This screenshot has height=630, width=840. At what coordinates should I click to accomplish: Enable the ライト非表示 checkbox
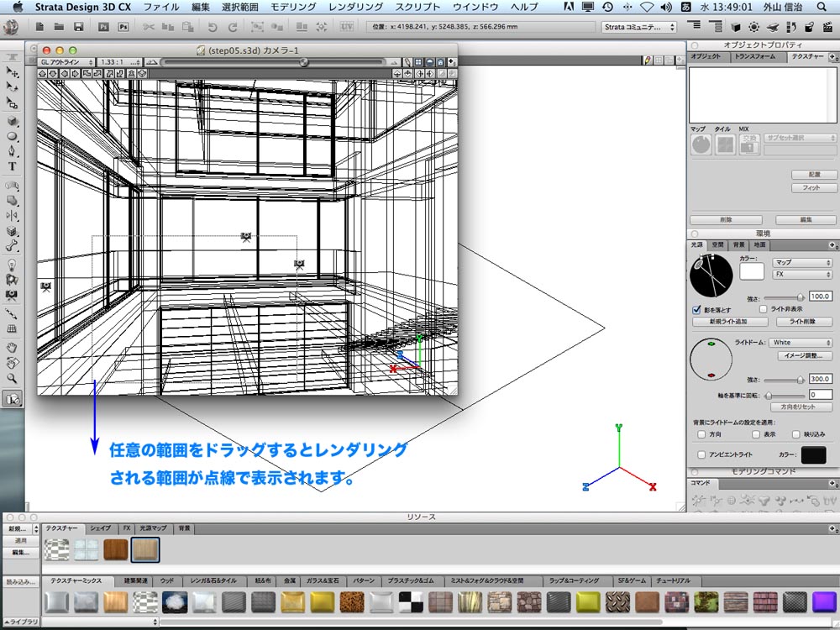[764, 309]
